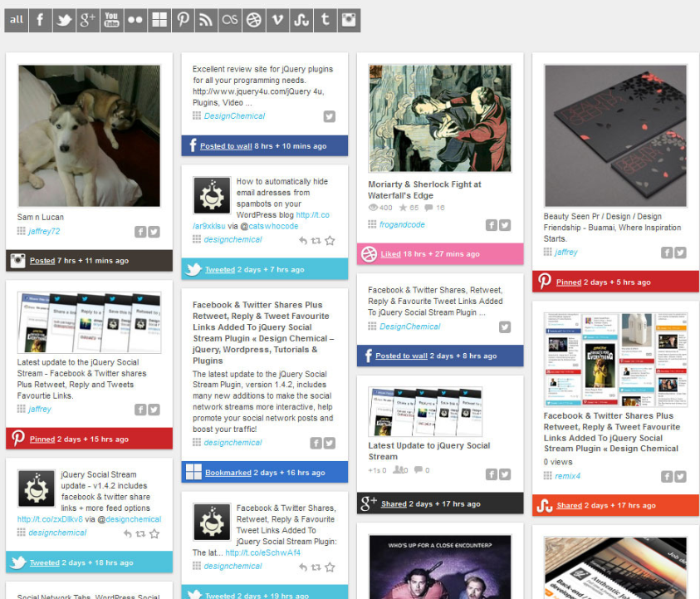Share the remix4 StumbleUpon post on Facebook
700x599 pixels.
(x=667, y=477)
